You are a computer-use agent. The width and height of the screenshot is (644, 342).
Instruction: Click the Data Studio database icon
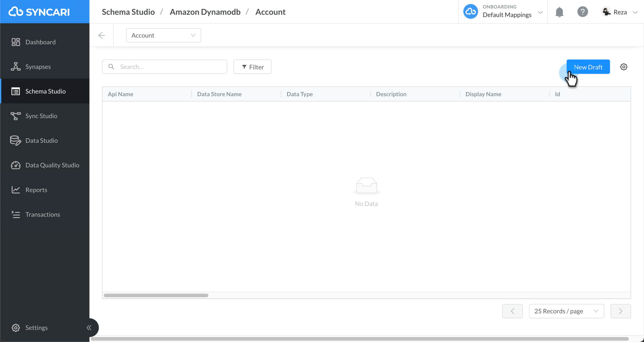pos(16,140)
